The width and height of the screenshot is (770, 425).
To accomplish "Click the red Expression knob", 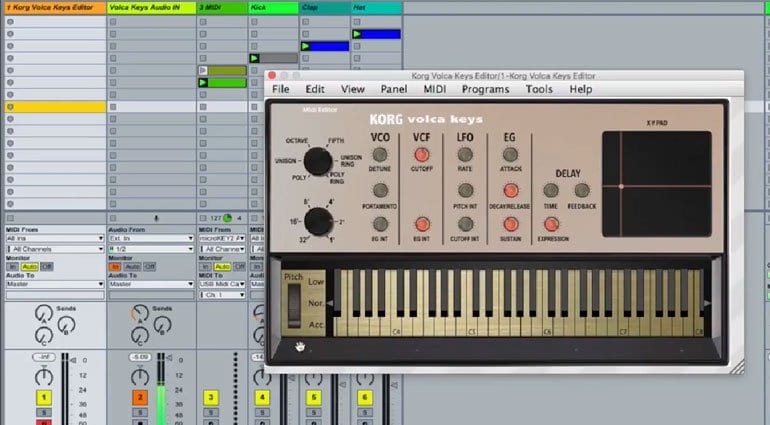I will (551, 224).
